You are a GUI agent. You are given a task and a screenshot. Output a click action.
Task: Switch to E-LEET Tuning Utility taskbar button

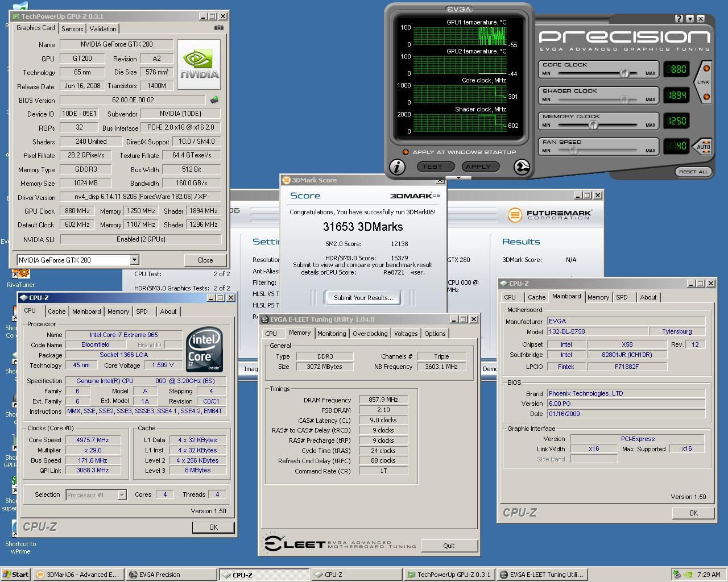point(542,575)
